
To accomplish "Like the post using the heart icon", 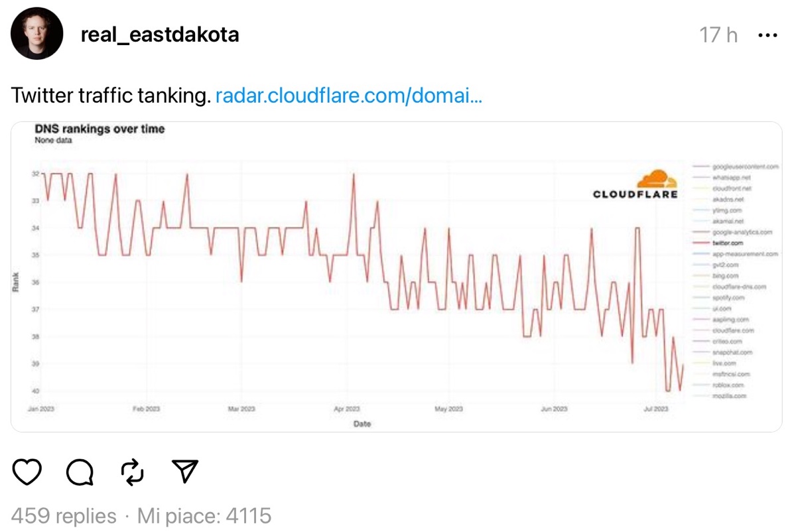I will (x=27, y=472).
